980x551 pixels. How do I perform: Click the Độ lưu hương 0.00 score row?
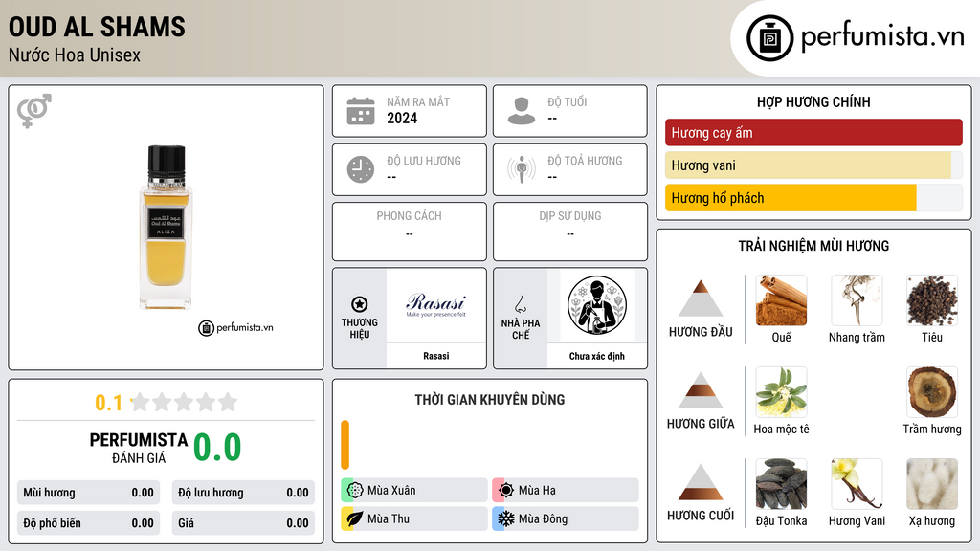coord(243,493)
